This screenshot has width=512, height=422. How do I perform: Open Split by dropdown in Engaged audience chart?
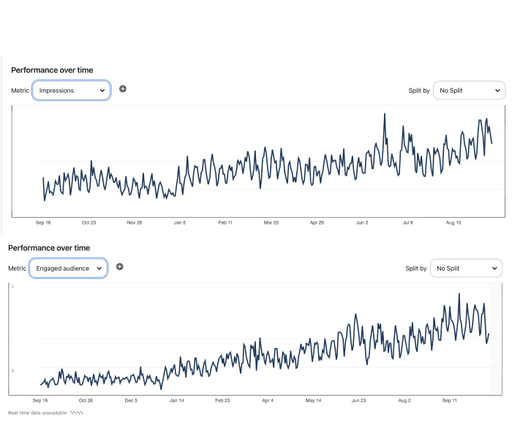point(466,268)
